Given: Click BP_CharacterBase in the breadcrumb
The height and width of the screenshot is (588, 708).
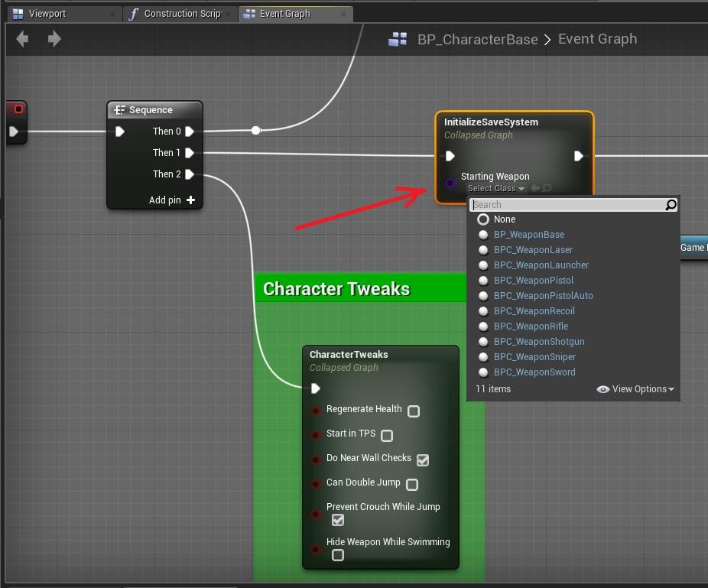Looking at the screenshot, I should 477,40.
